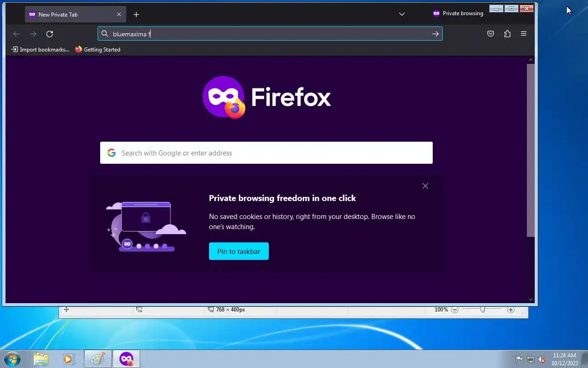
Task: Click the Pin to taskbar button
Action: (239, 251)
